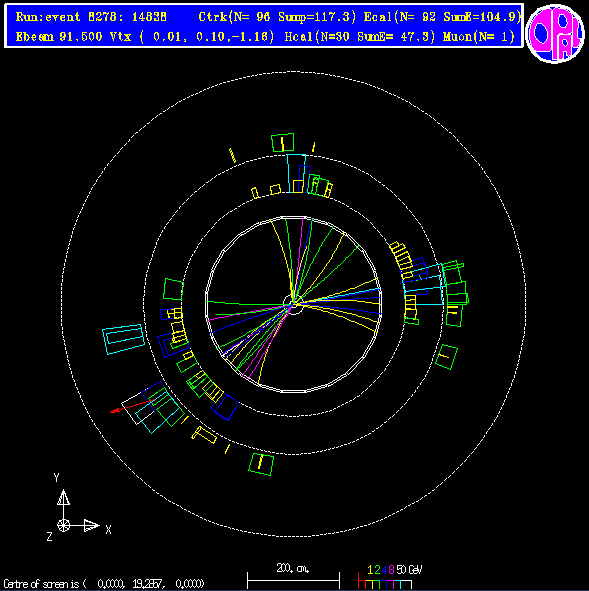Click the Ebeam 91.500 value
This screenshot has width=589, height=591.
59,37
